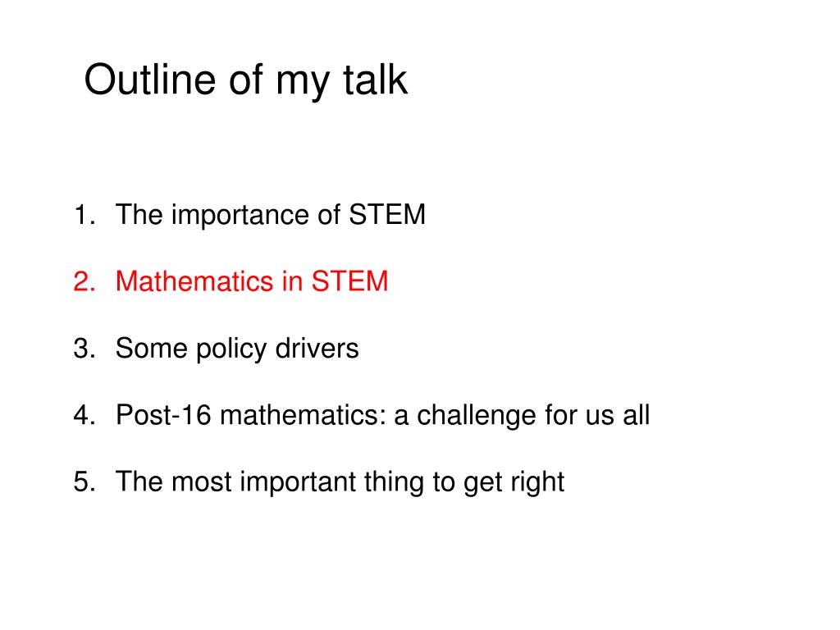Click the list number "4."
The image size is (840, 630).
click(84, 415)
